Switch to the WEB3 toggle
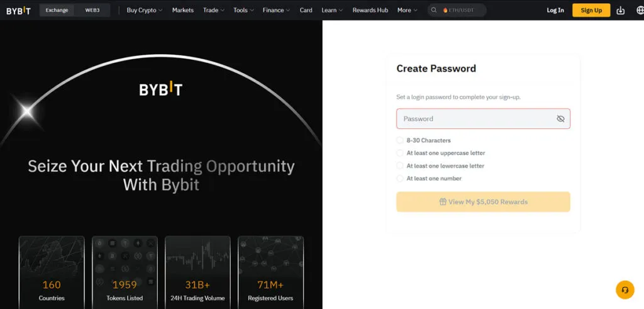This screenshot has width=644, height=309. 92,10
